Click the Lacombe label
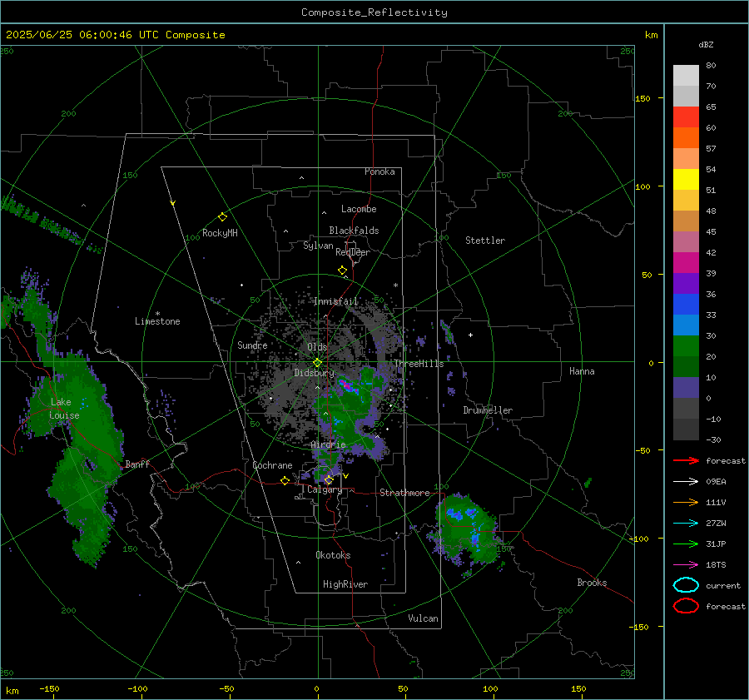This screenshot has width=749, height=700. pos(359,209)
